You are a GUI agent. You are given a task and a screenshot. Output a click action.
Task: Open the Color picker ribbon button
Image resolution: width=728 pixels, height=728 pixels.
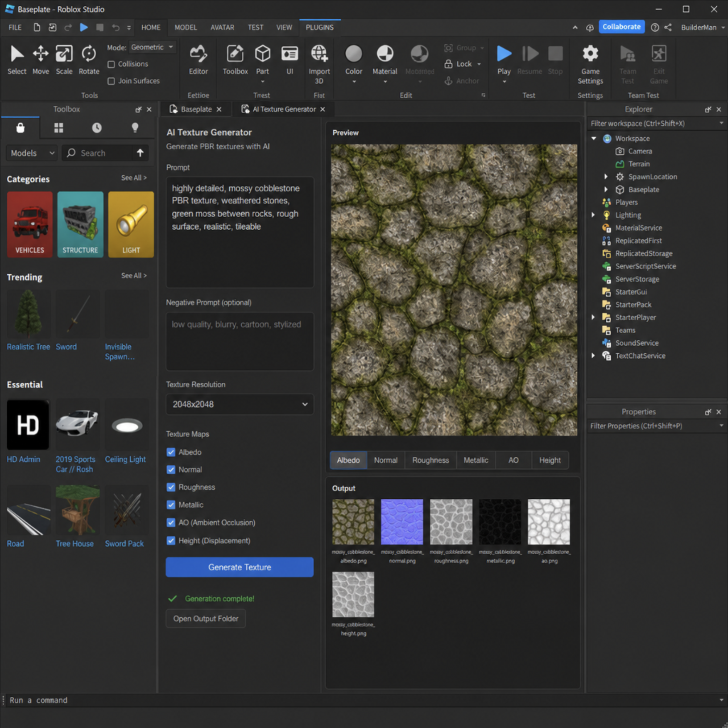354,63
